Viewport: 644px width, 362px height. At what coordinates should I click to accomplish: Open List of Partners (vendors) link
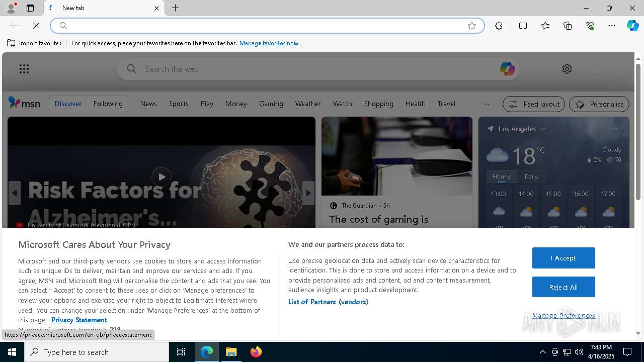(329, 302)
